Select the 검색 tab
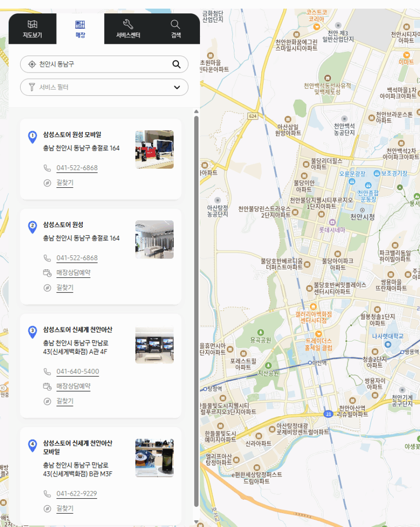420x527 pixels. (x=176, y=29)
